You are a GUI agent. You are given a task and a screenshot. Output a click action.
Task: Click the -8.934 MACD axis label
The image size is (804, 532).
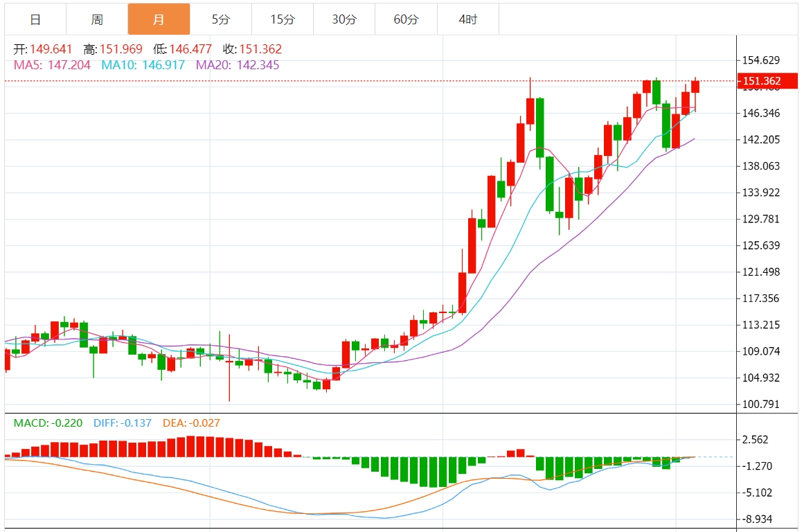[758, 519]
